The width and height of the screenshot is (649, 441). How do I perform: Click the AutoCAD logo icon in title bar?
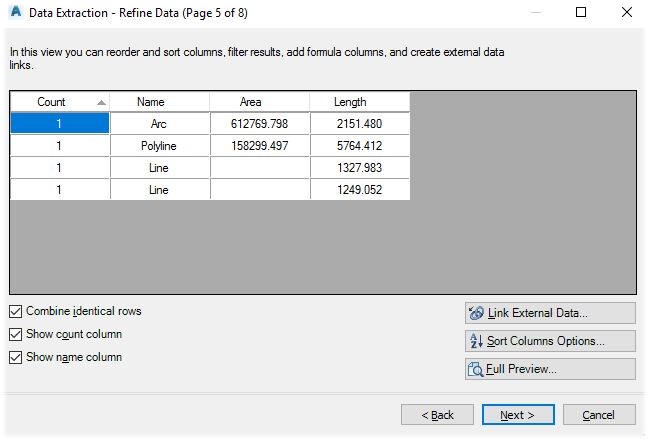(x=16, y=12)
